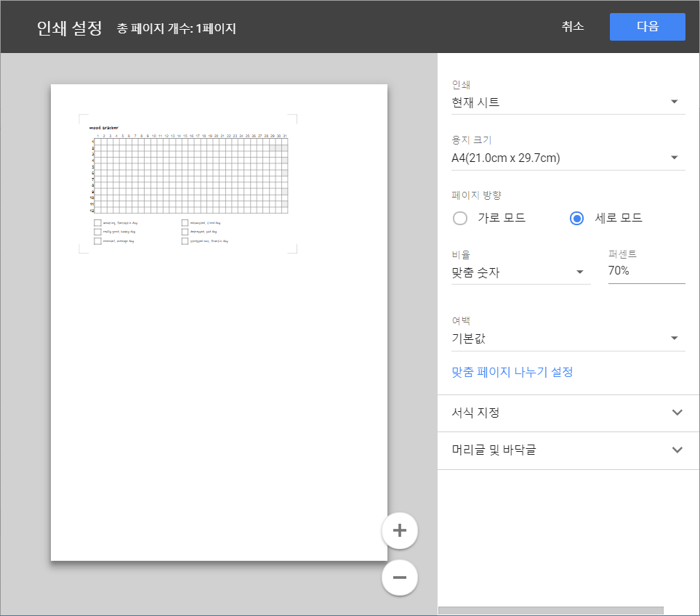This screenshot has height=616, width=700.
Task: Open the 인쇄 dropdown showing 현재 시트
Action: (x=568, y=102)
